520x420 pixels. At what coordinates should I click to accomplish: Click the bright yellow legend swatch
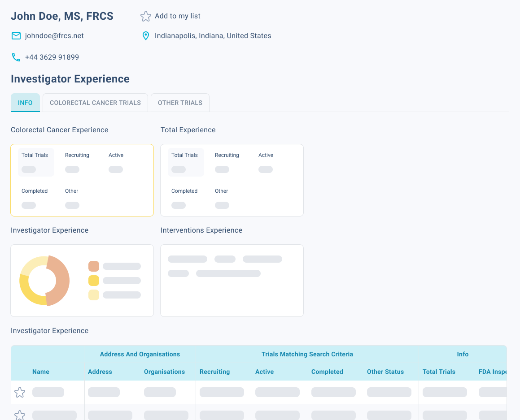pos(94,281)
